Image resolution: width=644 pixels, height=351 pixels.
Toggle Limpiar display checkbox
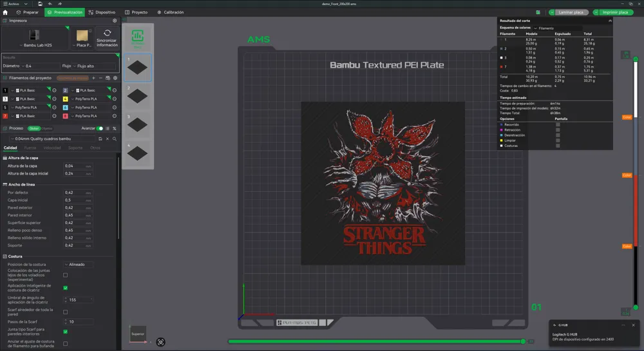point(558,140)
